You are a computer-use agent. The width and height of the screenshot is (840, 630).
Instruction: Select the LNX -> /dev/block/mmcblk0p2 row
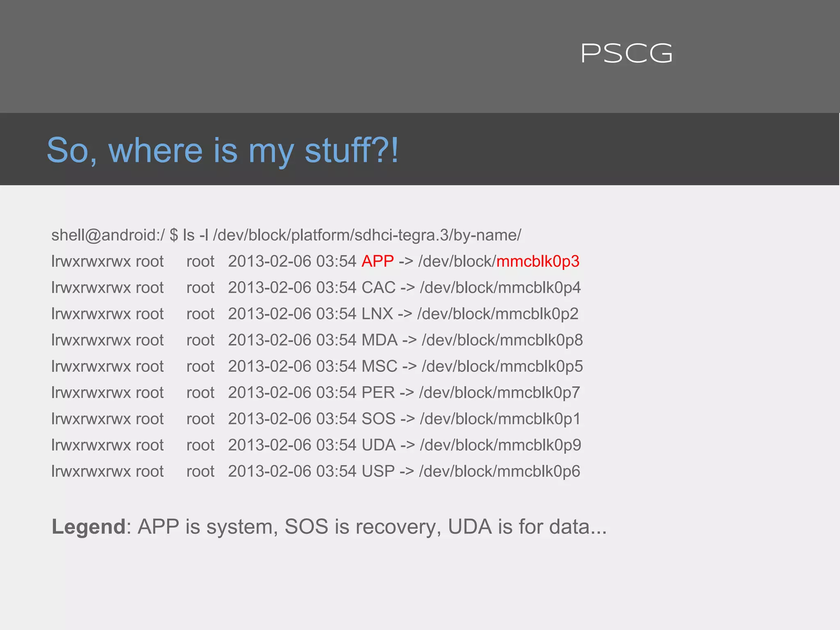(315, 314)
